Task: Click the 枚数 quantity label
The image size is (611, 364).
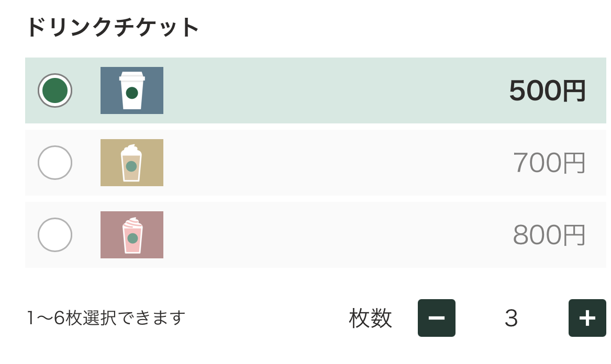Action: (370, 318)
